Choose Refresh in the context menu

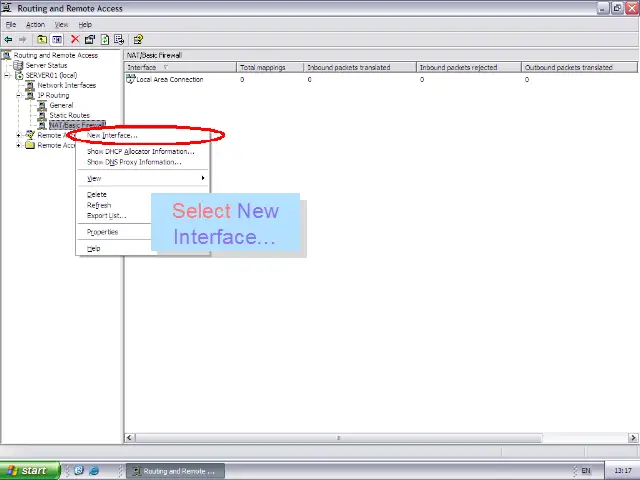(x=99, y=205)
